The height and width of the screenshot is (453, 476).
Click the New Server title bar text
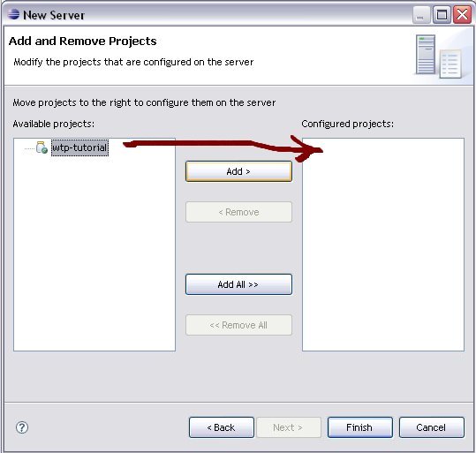54,15
